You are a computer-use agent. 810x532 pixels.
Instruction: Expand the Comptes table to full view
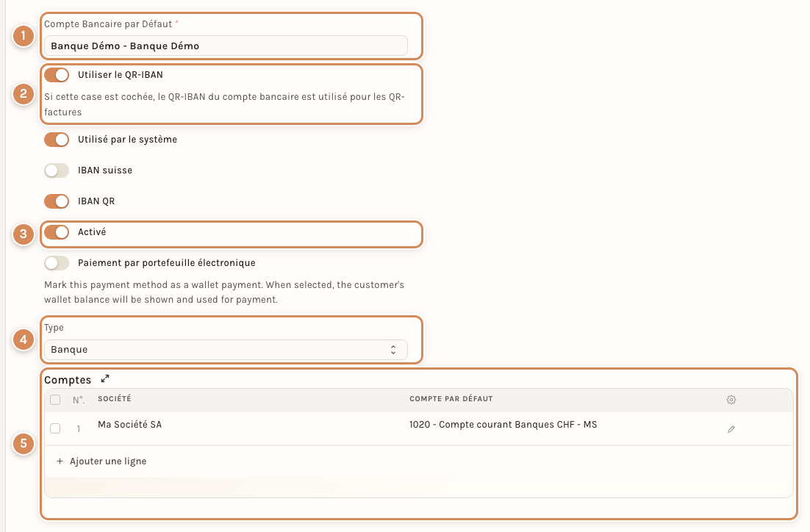coord(105,379)
